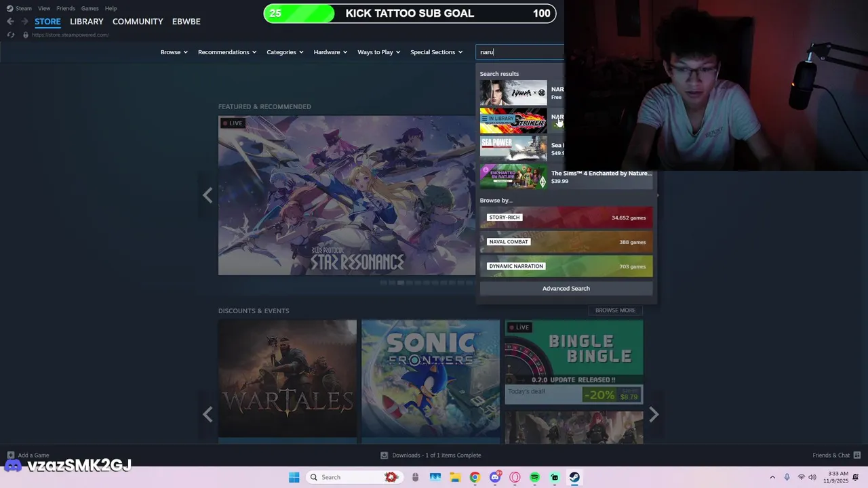Image resolution: width=868 pixels, height=488 pixels.
Task: Expand the Categories dropdown
Action: tap(285, 52)
